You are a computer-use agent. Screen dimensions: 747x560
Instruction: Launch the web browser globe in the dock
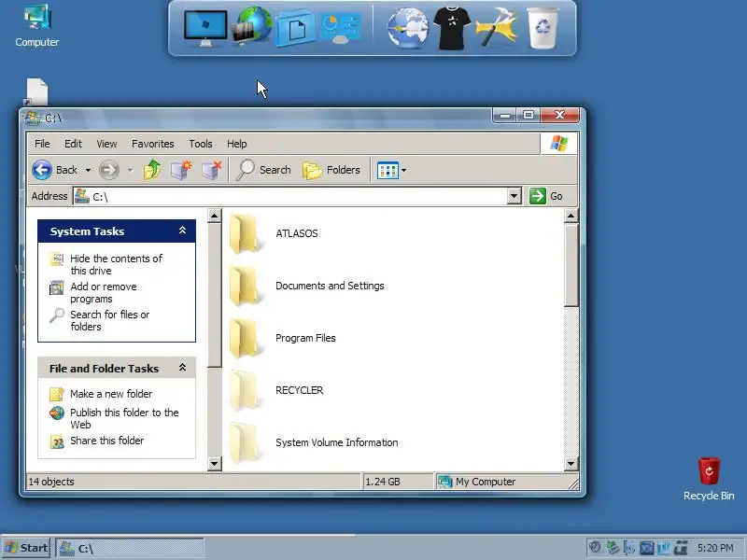coord(407,29)
